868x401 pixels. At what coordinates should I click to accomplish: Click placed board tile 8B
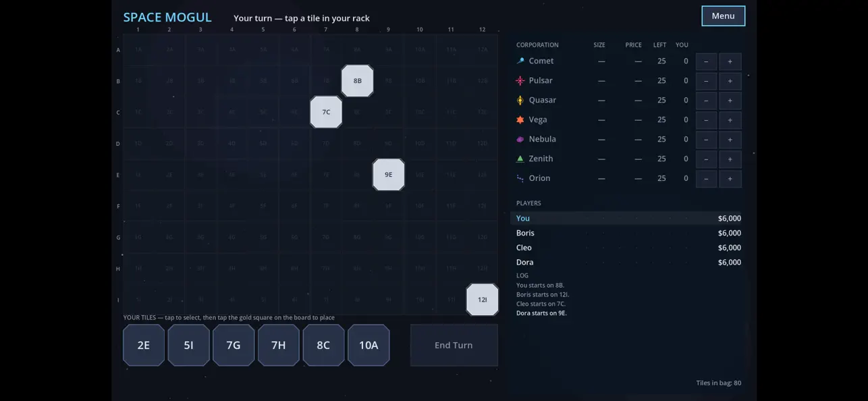357,81
